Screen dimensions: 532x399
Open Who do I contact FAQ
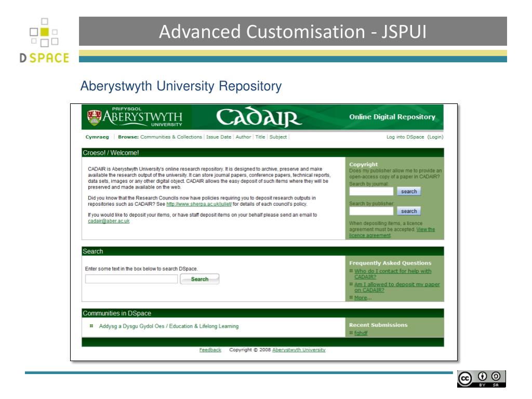click(393, 274)
